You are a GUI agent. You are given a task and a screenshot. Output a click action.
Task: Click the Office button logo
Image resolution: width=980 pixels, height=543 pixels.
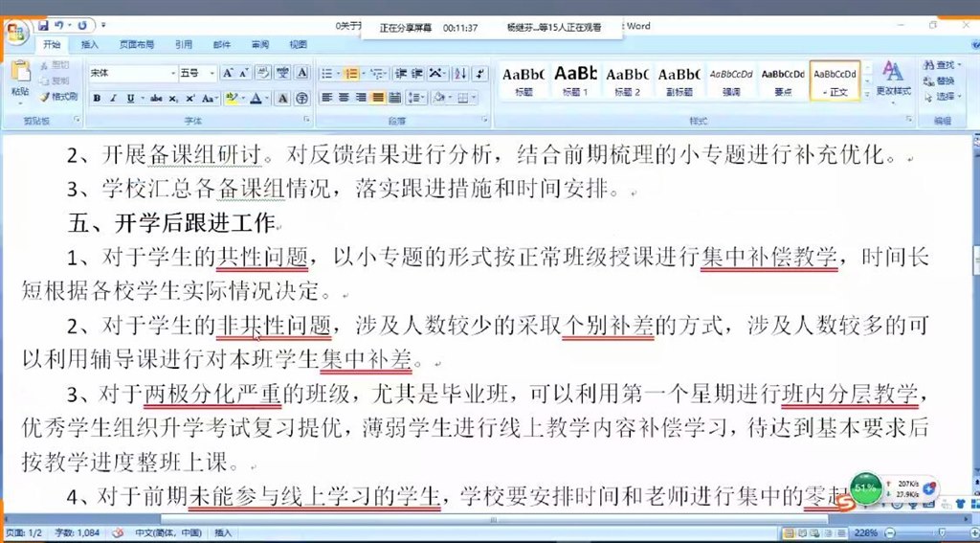click(x=15, y=32)
